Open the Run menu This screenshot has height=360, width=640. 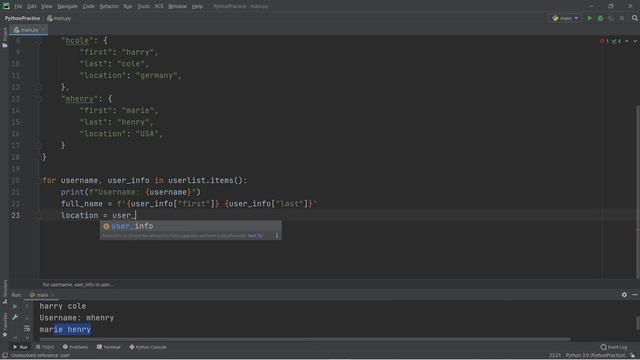tap(128, 7)
